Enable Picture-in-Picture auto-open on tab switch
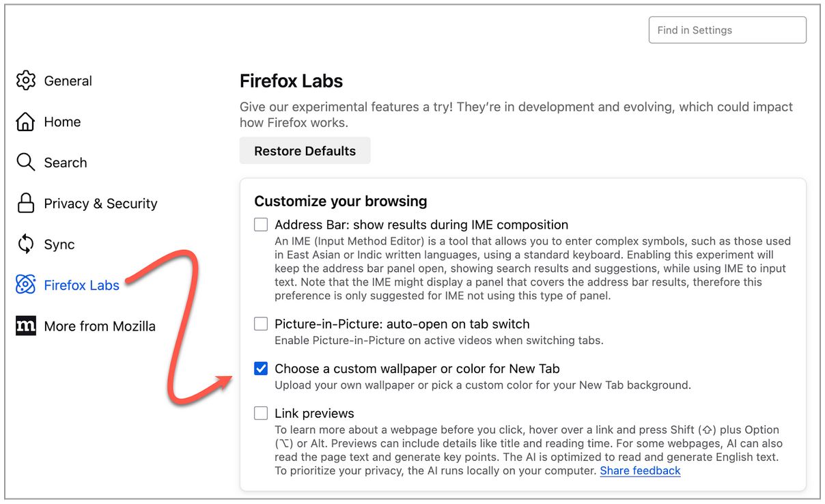Viewport: 825px width, 504px height. [x=261, y=323]
